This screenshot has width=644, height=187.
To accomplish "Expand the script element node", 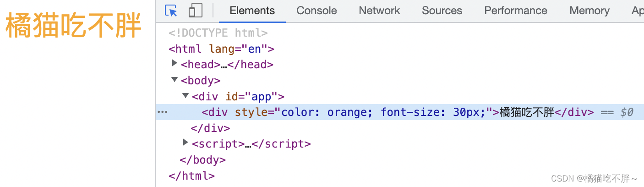I will pyautogui.click(x=186, y=143).
